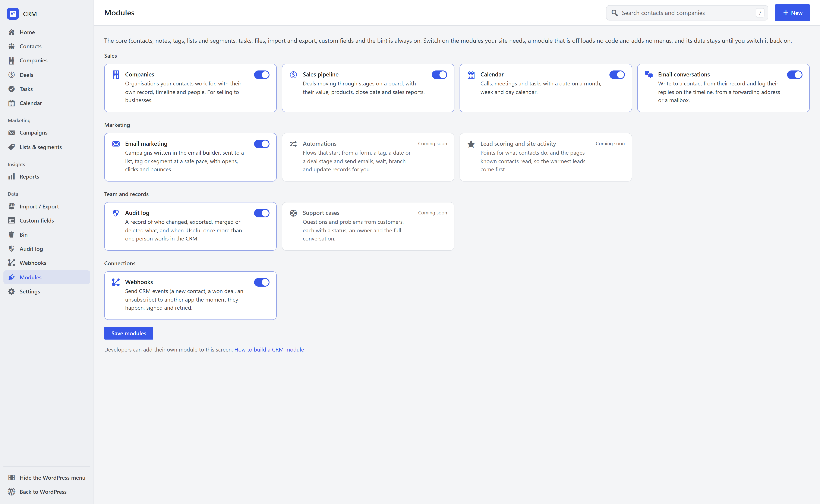Image resolution: width=820 pixels, height=504 pixels.
Task: Click Coming soon label on Support cases
Action: click(x=432, y=213)
